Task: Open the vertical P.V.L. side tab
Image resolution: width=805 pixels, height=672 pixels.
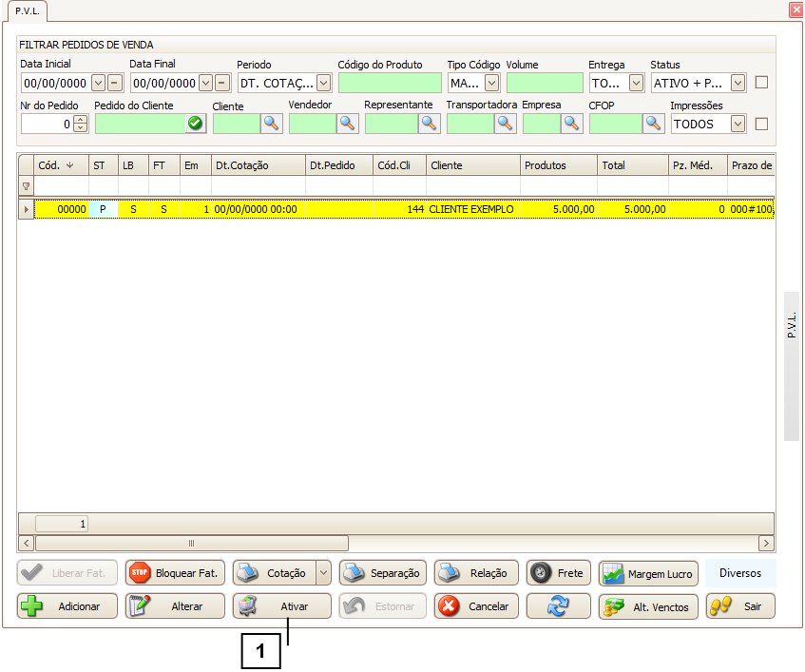Action: (x=792, y=367)
